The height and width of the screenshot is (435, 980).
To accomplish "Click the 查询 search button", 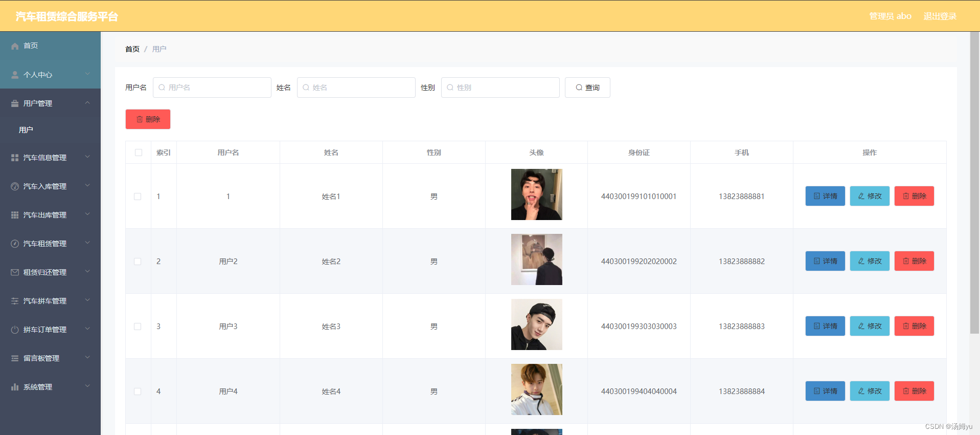I will click(x=587, y=88).
